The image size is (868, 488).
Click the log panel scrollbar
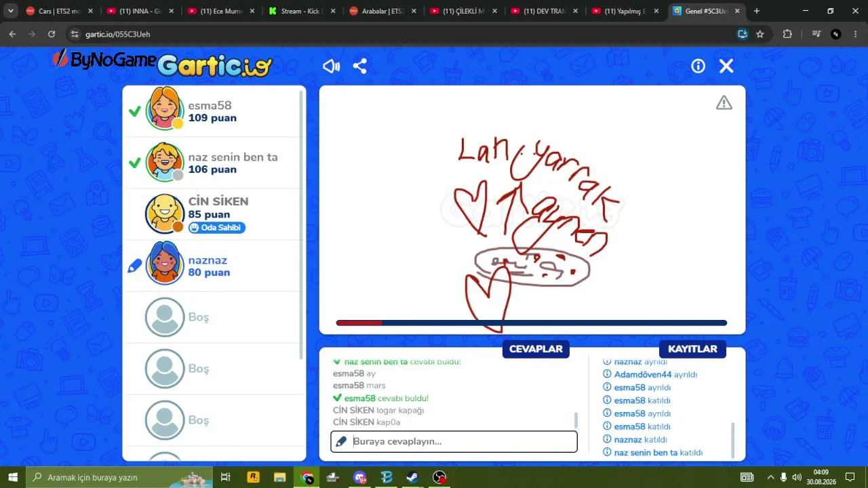tap(732, 439)
